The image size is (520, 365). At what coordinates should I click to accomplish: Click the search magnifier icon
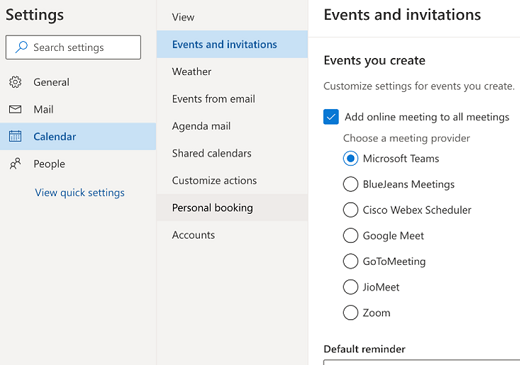21,47
